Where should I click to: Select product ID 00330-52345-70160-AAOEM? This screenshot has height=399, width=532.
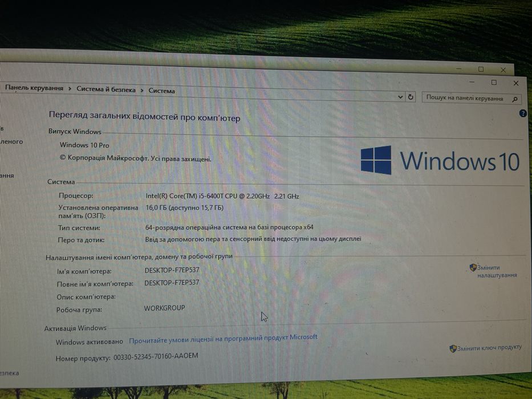[156, 357]
